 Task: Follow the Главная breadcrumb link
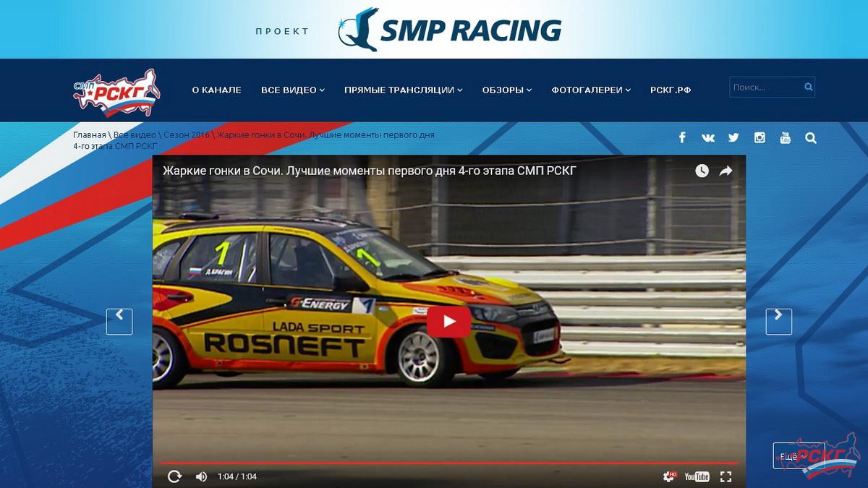click(x=89, y=135)
